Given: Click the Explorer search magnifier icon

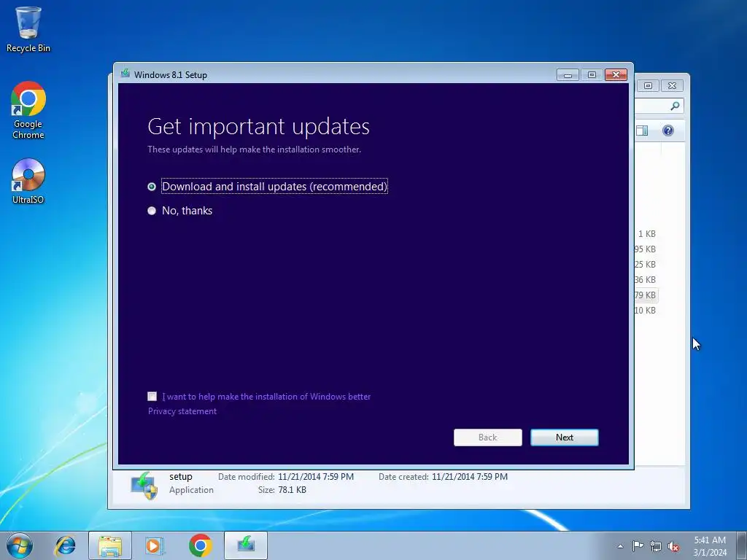Looking at the screenshot, I should (x=675, y=106).
